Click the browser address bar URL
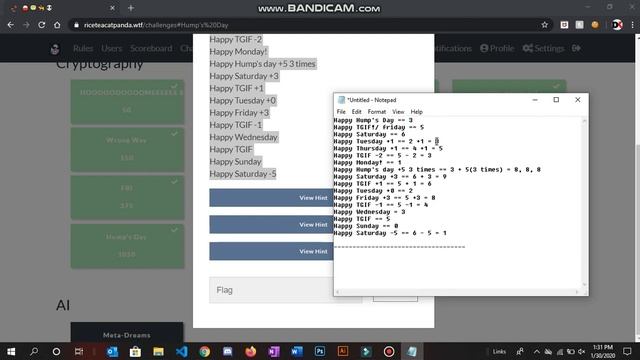 pyautogui.click(x=156, y=25)
